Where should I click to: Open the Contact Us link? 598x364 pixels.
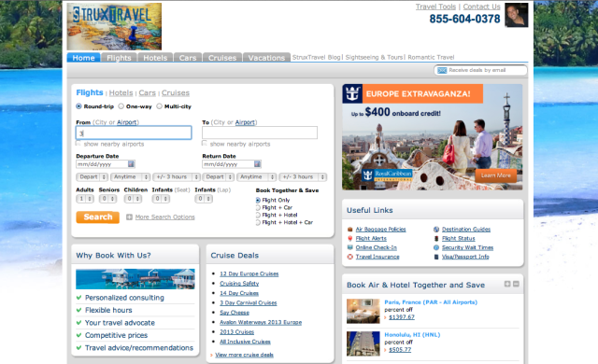coord(482,7)
